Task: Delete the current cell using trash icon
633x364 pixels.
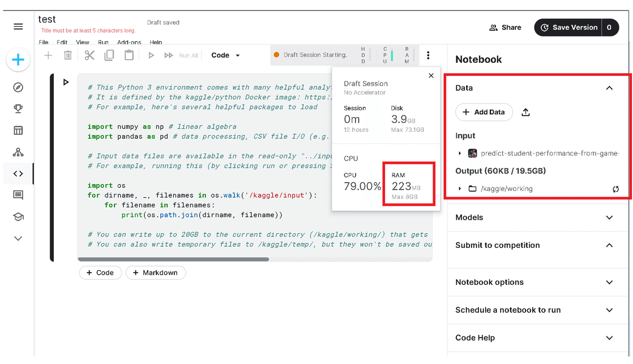Action: coord(68,55)
